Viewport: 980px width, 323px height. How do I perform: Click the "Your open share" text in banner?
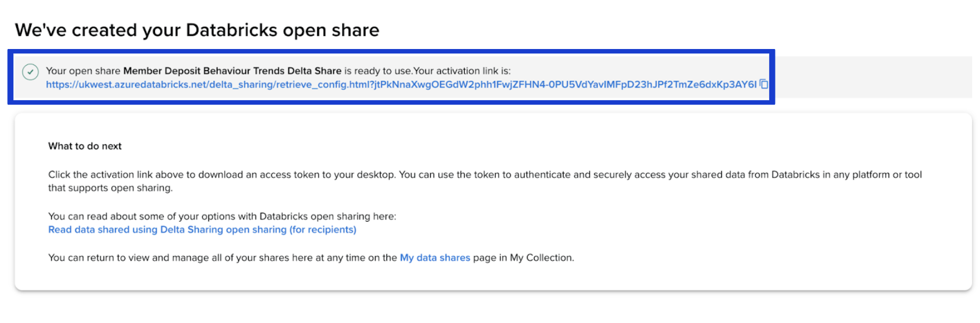tap(83, 71)
